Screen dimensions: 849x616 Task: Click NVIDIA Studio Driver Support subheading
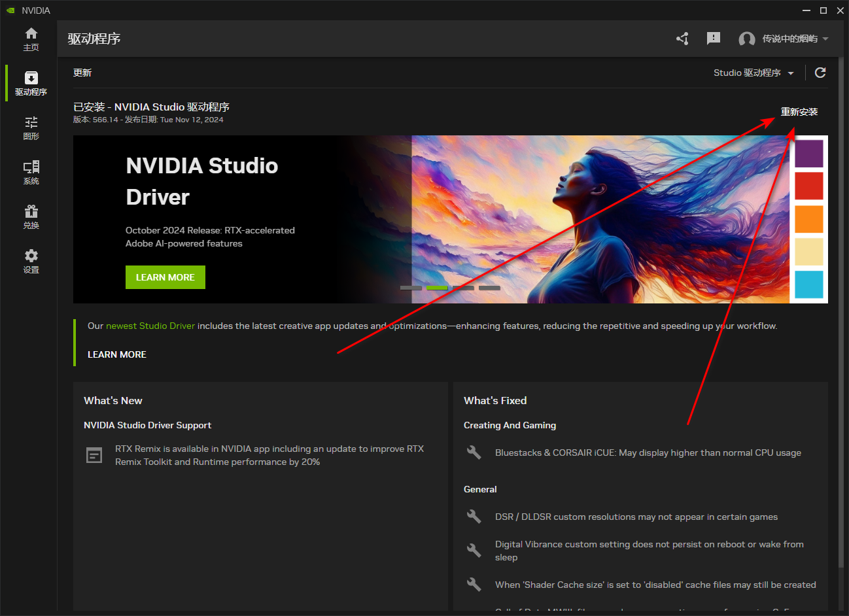click(148, 425)
